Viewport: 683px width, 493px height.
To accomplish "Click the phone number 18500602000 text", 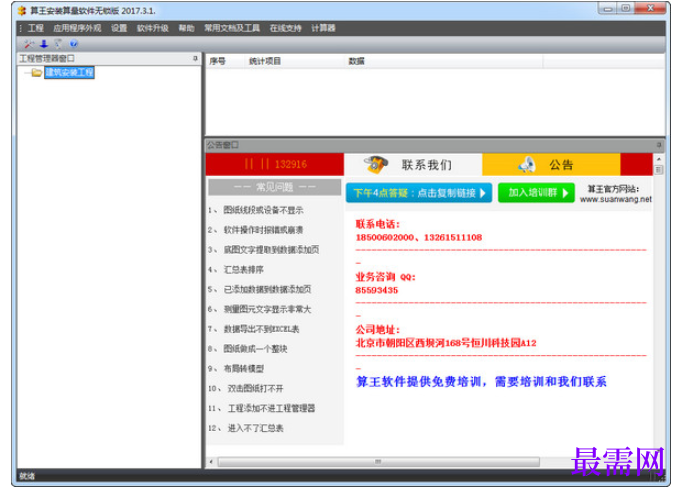I will [385, 238].
